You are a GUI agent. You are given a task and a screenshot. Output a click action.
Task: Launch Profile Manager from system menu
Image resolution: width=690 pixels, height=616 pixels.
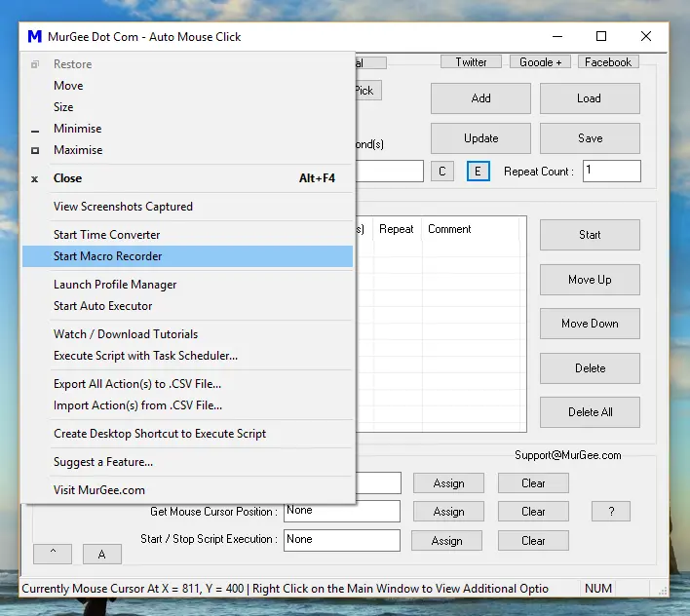pos(115,285)
